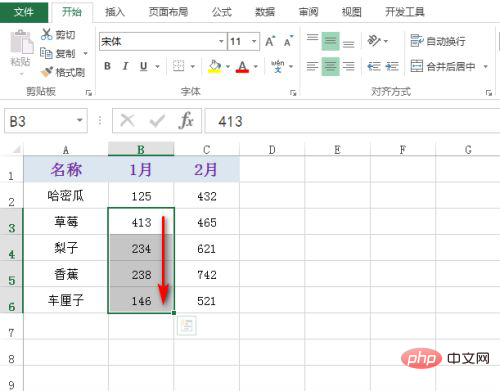
Task: Open the font size dropdown
Action: click(254, 41)
